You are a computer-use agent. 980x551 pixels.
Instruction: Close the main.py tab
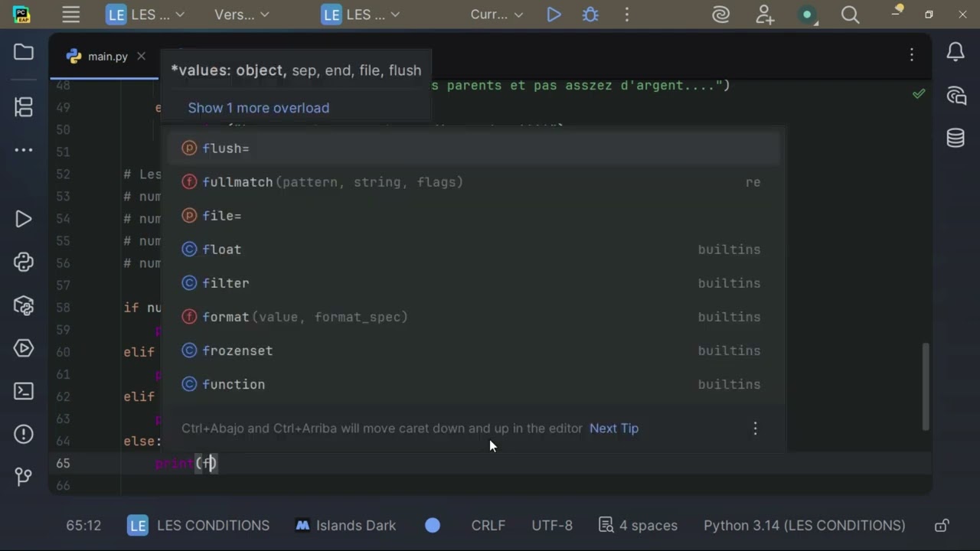pos(141,56)
